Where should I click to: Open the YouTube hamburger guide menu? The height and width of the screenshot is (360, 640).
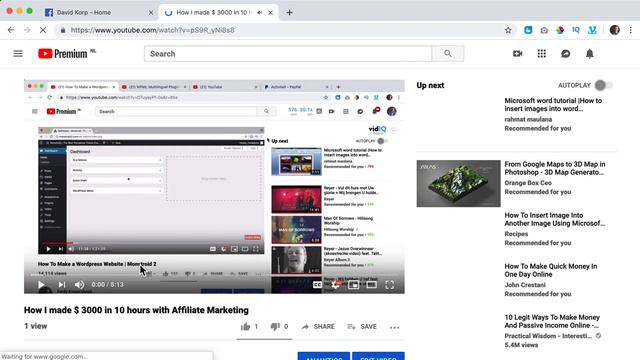click(18, 53)
